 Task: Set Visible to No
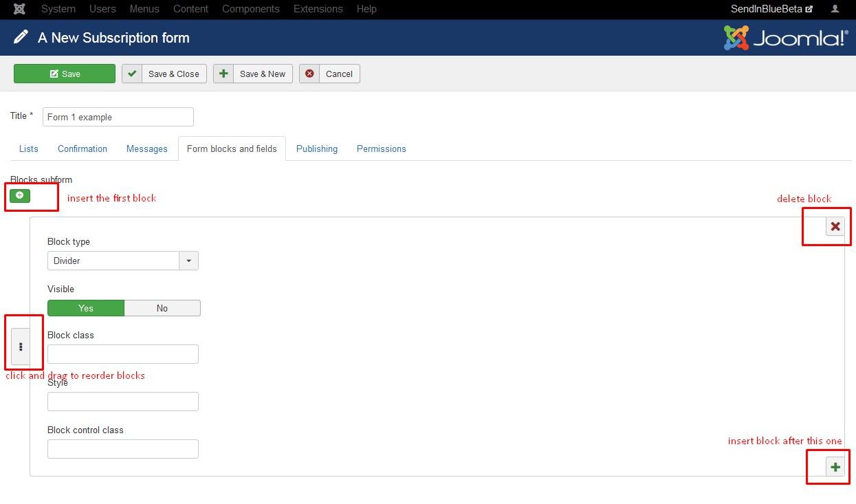click(x=162, y=308)
